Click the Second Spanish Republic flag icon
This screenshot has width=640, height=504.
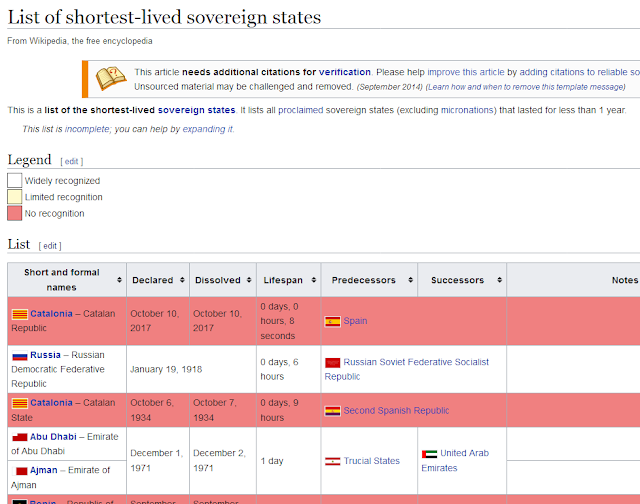(332, 411)
